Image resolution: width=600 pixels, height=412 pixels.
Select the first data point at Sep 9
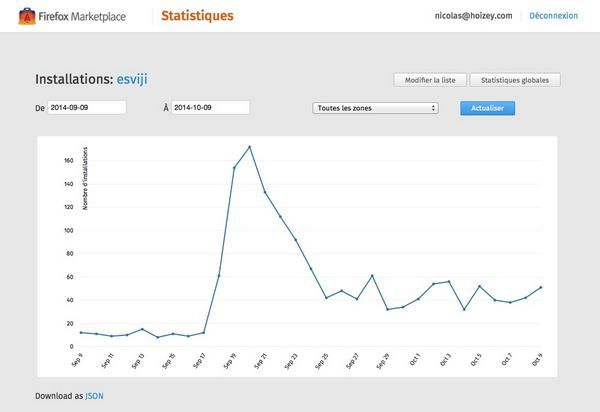point(81,332)
